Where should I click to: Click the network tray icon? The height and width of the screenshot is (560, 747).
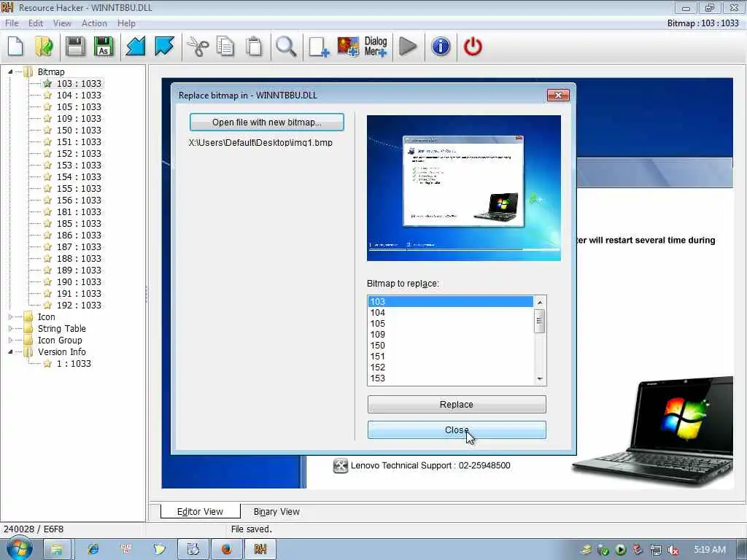click(656, 550)
